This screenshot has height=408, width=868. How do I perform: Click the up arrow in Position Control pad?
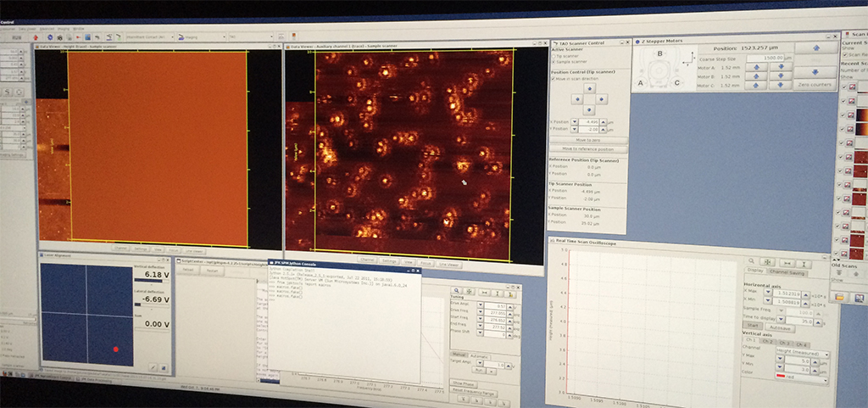tap(589, 88)
